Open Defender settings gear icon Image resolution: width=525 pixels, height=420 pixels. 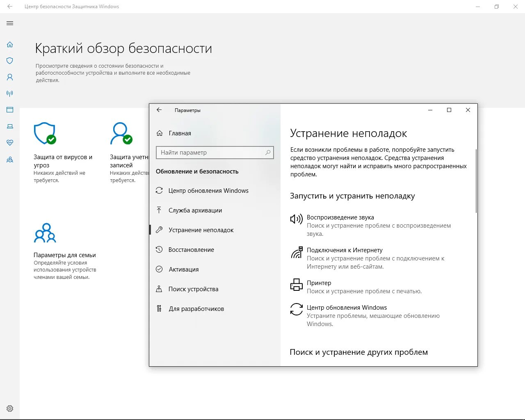pyautogui.click(x=10, y=409)
